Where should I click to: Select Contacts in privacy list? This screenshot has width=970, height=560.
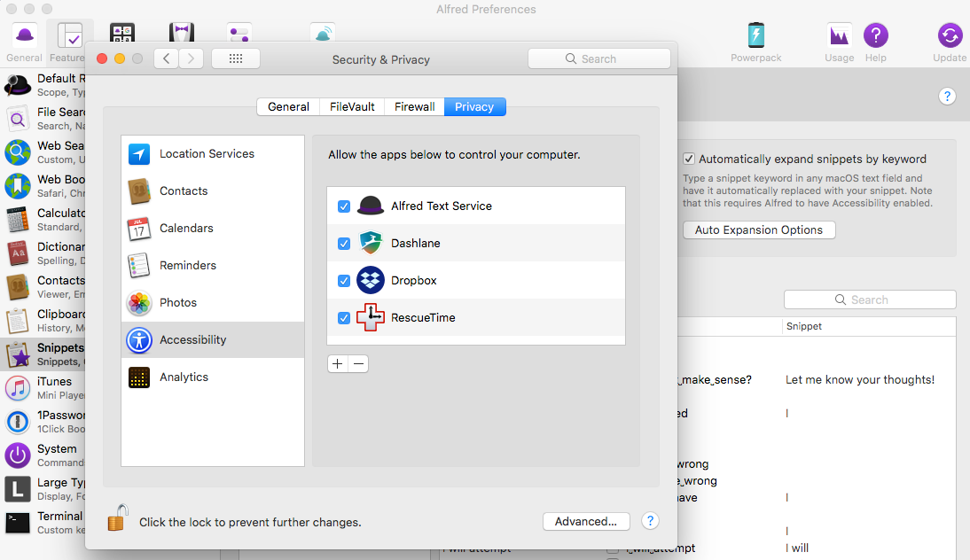(212, 191)
